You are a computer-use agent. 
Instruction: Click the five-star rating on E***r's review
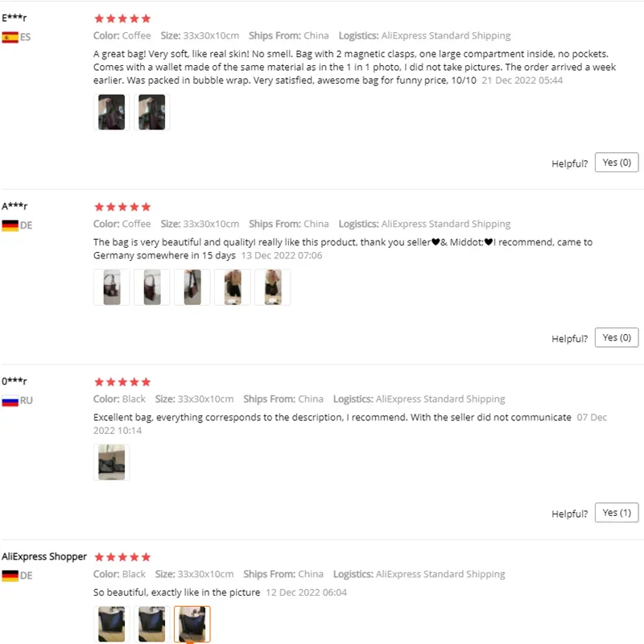point(122,19)
